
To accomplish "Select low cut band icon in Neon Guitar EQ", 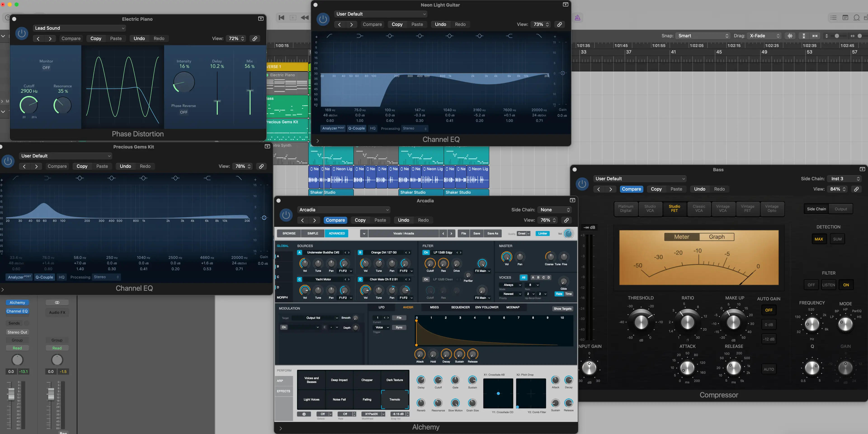I will click(330, 36).
